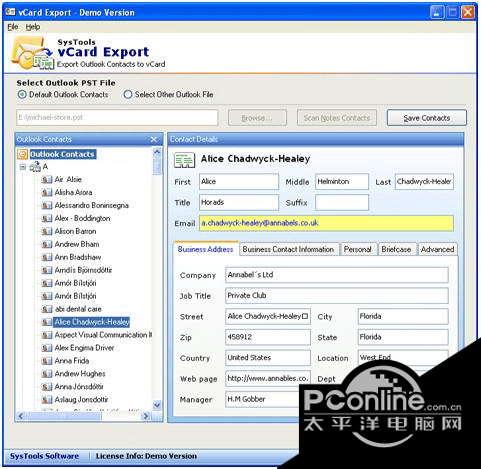This screenshot has height=469, width=481.
Task: Click the title bar application icon
Action: point(10,12)
